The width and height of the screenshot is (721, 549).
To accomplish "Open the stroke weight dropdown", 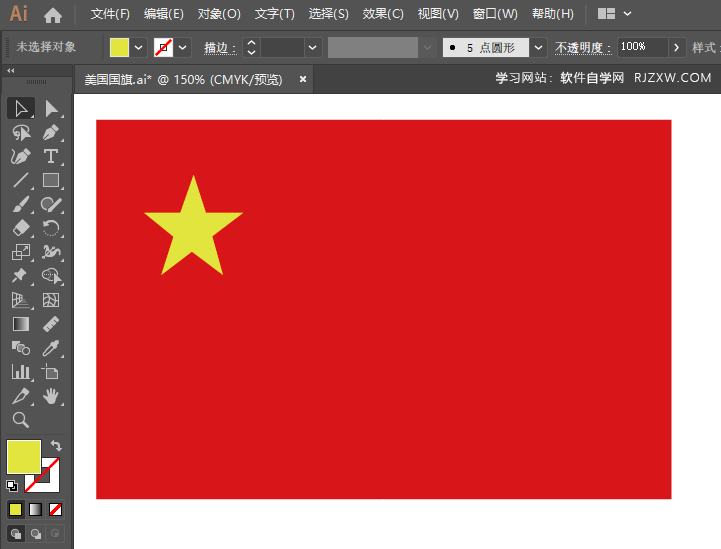I will 312,47.
